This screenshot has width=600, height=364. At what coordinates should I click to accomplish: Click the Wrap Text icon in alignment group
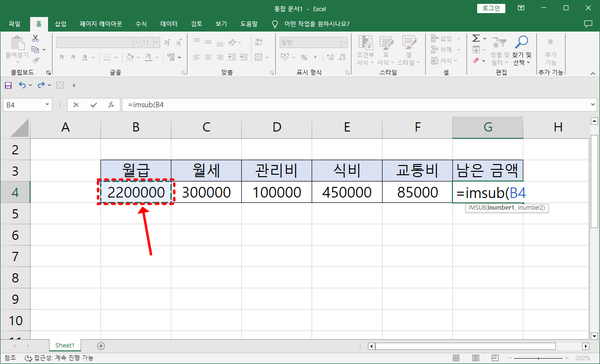[259, 42]
